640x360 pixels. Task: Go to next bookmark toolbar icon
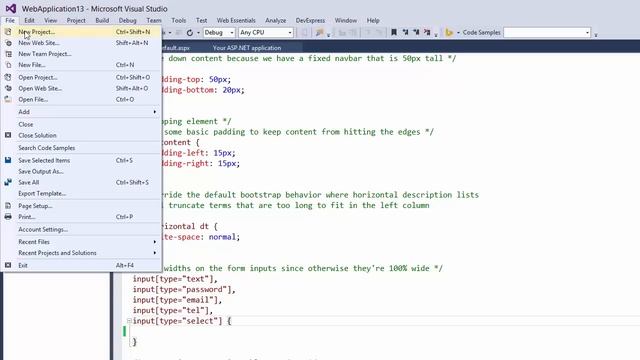416,32
